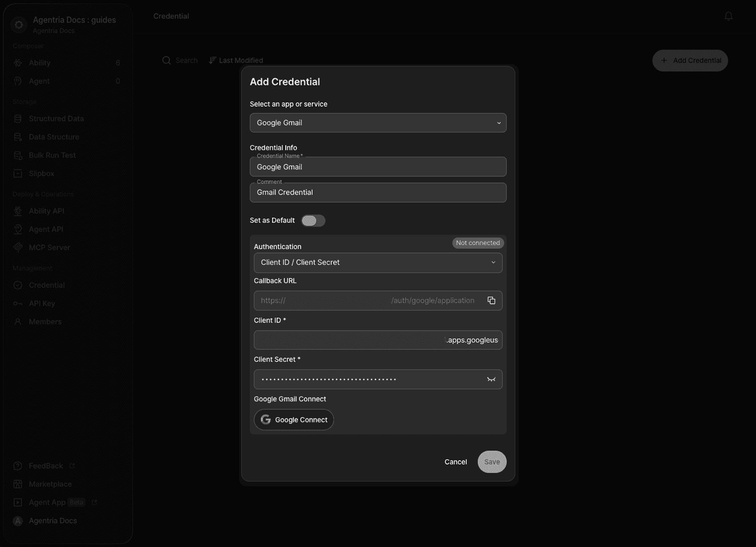Click the API Key sidebar icon

point(18,303)
